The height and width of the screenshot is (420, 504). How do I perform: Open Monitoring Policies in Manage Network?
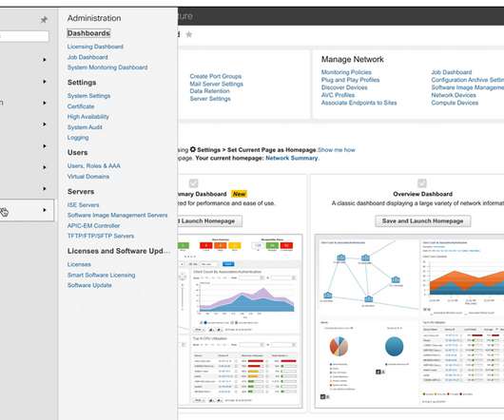346,72
